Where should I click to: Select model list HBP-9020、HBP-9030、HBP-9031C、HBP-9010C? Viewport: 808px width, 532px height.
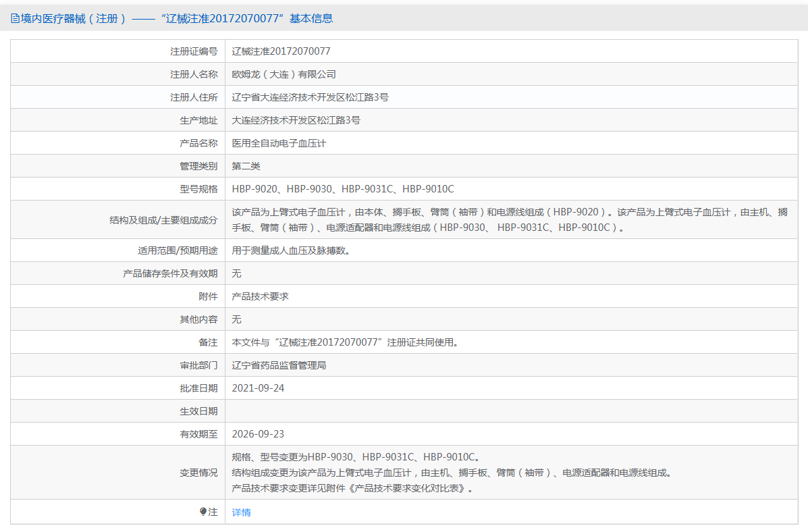tap(343, 189)
